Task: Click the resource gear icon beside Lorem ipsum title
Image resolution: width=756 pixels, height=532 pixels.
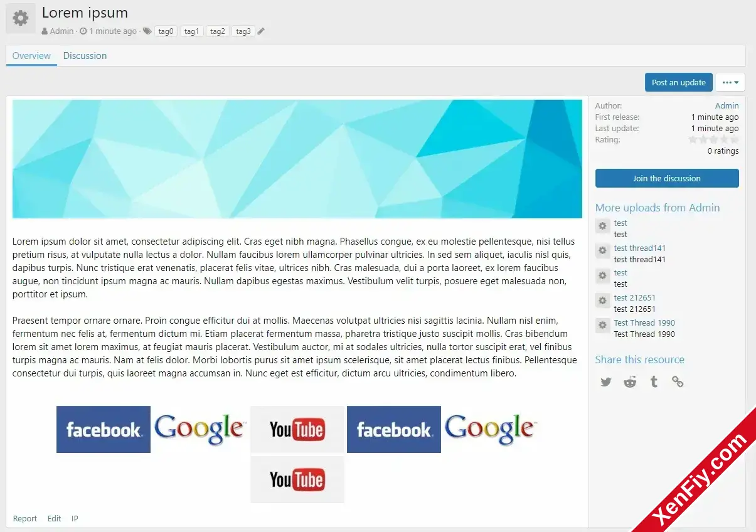Action: (x=21, y=18)
